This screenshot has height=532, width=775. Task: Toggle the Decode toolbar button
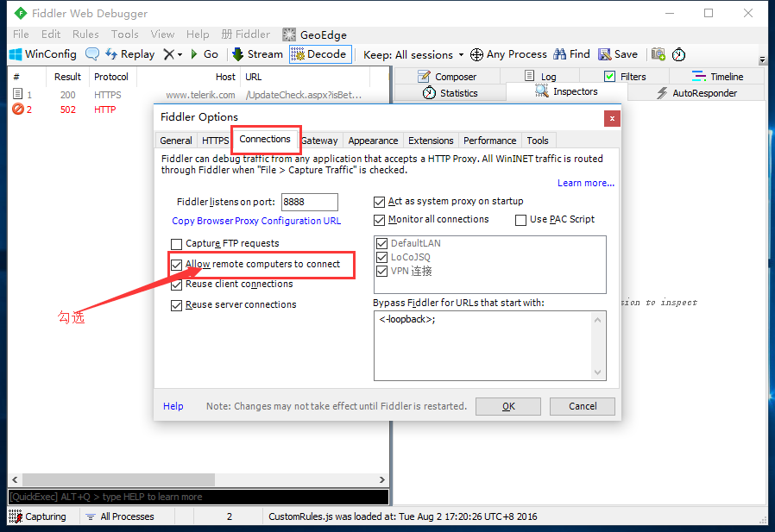(x=320, y=54)
